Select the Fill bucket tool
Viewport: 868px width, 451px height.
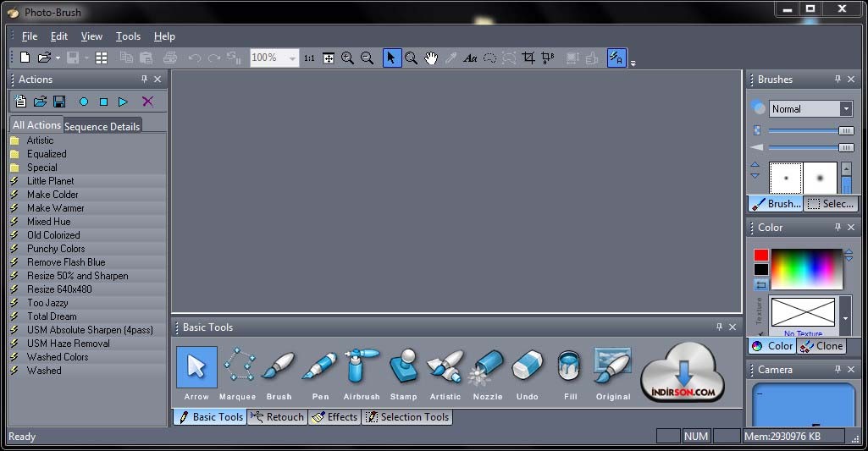[x=568, y=366]
